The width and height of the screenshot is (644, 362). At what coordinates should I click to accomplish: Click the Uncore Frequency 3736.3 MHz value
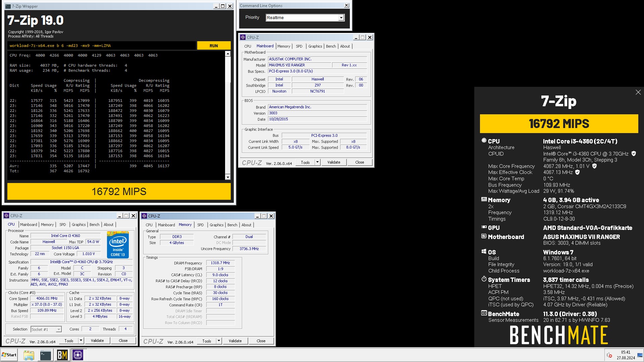click(249, 249)
